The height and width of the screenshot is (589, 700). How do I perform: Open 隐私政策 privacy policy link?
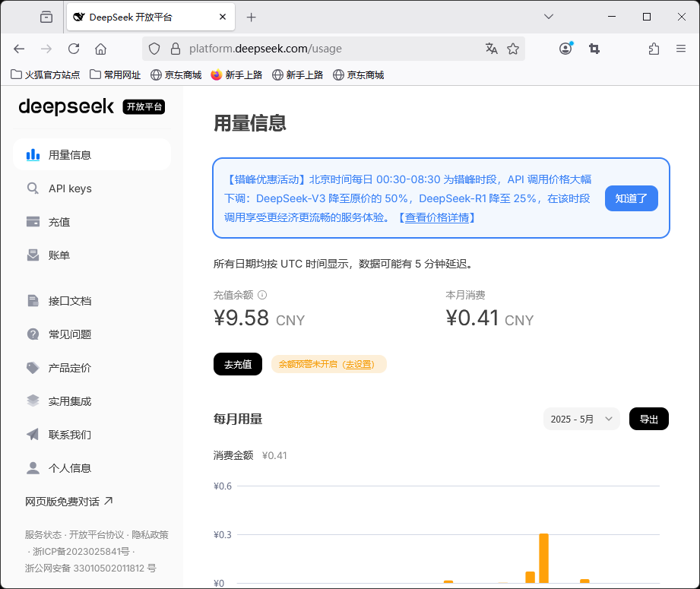150,534
